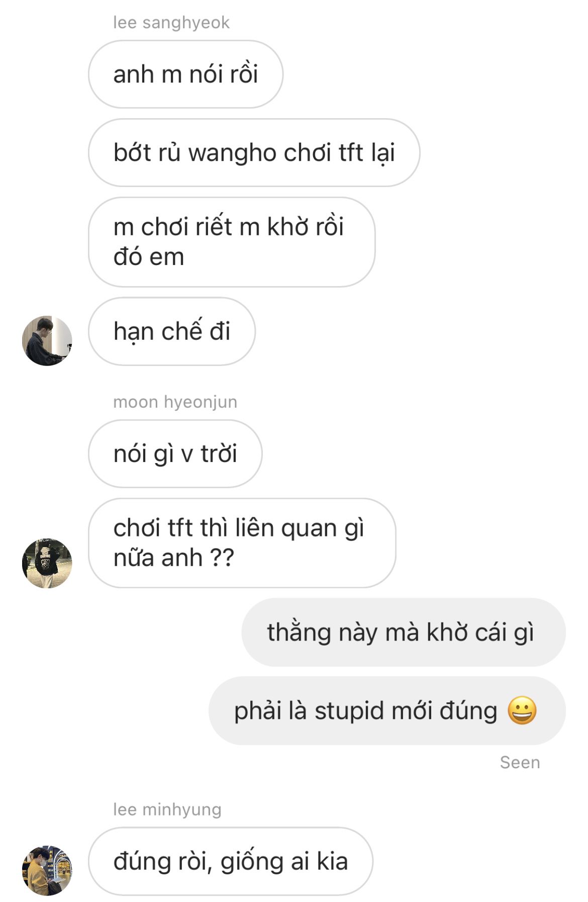Tap lee sanghyeok's profile avatar
The width and height of the screenshot is (588, 902).
[x=47, y=341]
